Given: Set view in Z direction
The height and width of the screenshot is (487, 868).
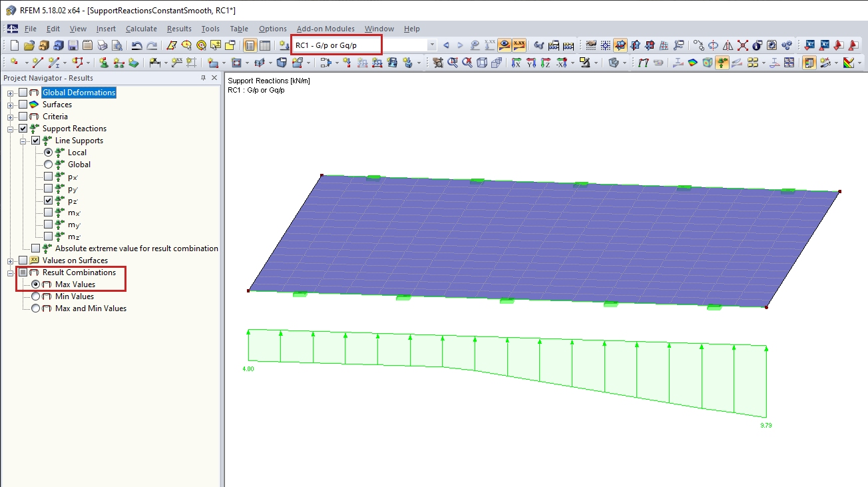Looking at the screenshot, I should point(546,63).
